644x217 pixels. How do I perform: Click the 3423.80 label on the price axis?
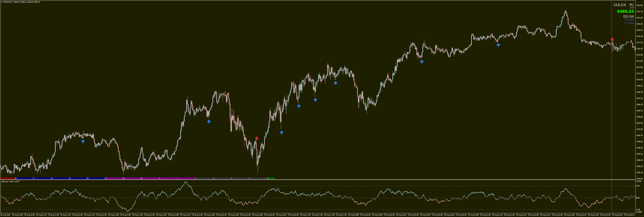click(x=639, y=5)
